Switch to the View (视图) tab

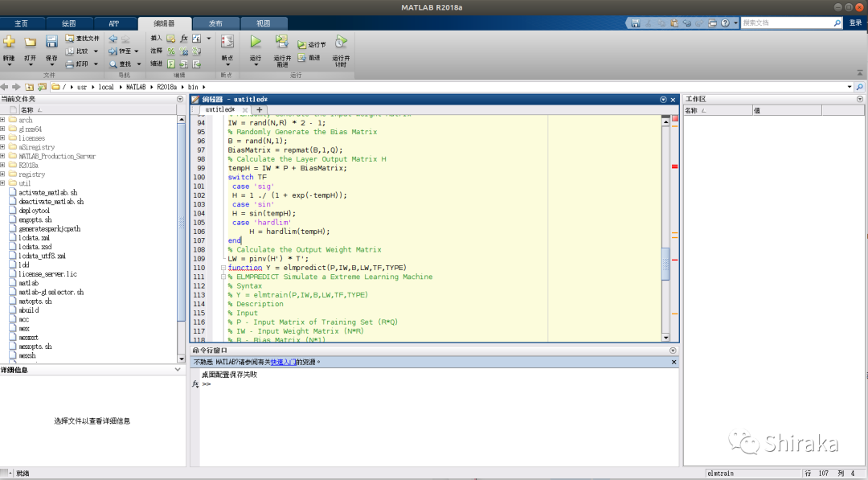pos(263,23)
